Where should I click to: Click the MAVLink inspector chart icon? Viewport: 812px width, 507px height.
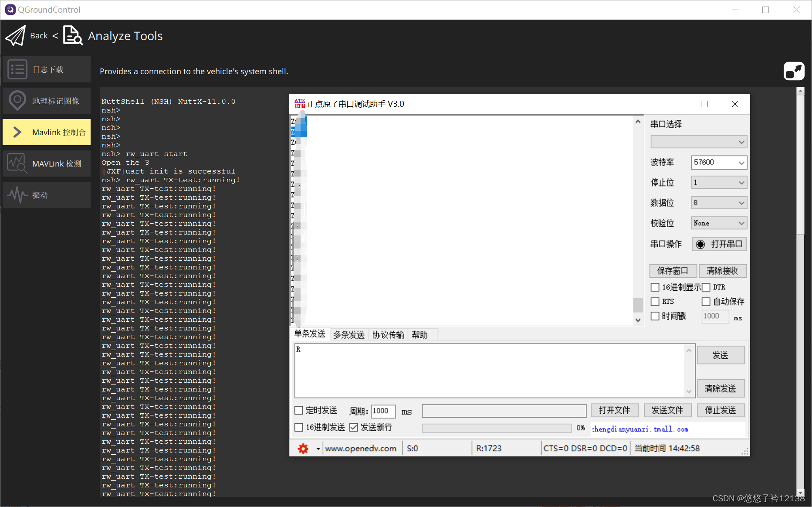click(x=17, y=163)
